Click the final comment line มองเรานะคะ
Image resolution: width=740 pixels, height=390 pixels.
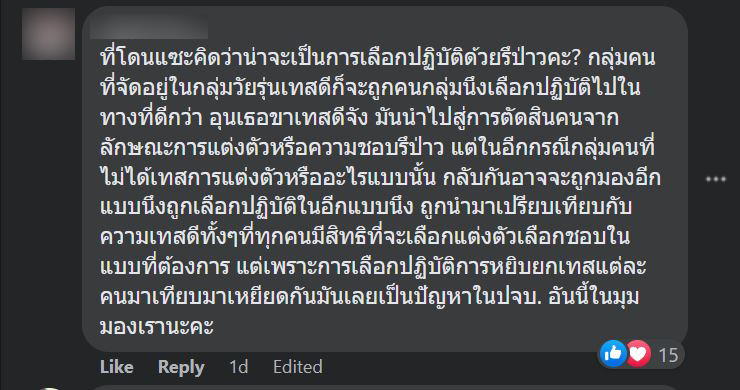pos(157,326)
